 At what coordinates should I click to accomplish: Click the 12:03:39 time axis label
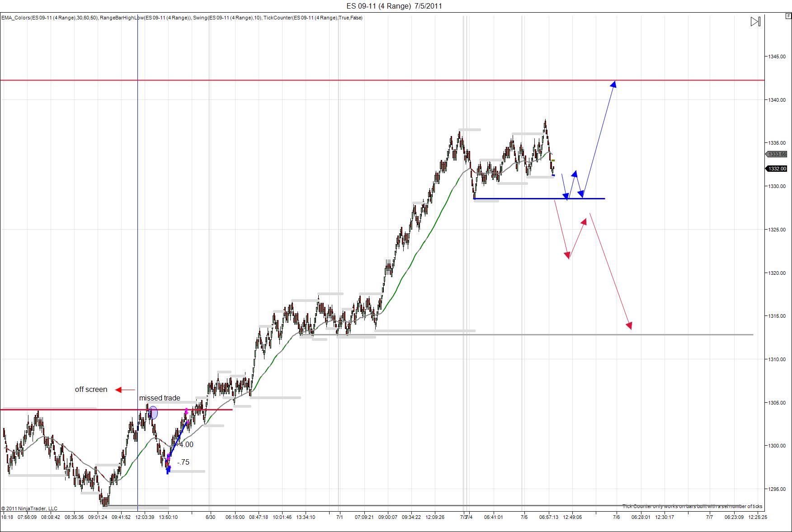(145, 517)
